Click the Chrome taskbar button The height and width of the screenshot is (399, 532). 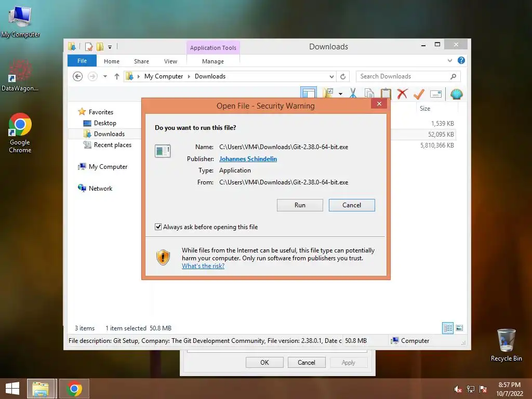(74, 389)
